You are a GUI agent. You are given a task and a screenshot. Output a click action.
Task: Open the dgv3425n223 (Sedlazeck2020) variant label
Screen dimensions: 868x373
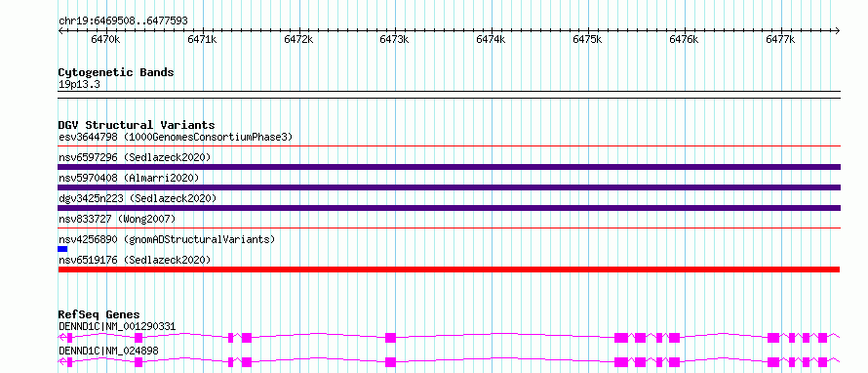138,198
